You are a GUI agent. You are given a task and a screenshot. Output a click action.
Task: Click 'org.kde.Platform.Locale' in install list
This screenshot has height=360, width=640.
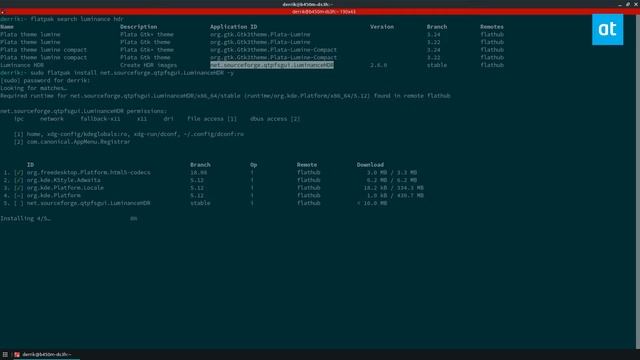pos(65,188)
